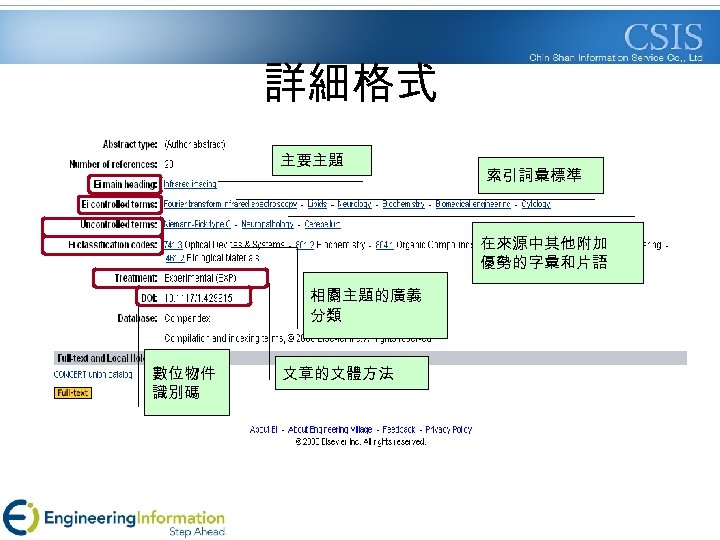The image size is (720, 540).
Task: Select the Biochemistry controlled term link
Action: [x=404, y=204]
